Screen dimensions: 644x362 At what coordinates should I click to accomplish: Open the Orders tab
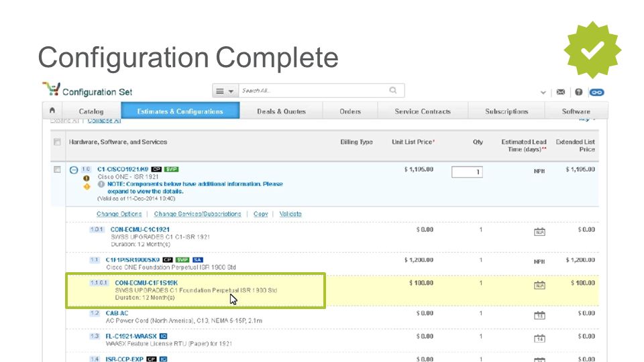click(x=350, y=111)
